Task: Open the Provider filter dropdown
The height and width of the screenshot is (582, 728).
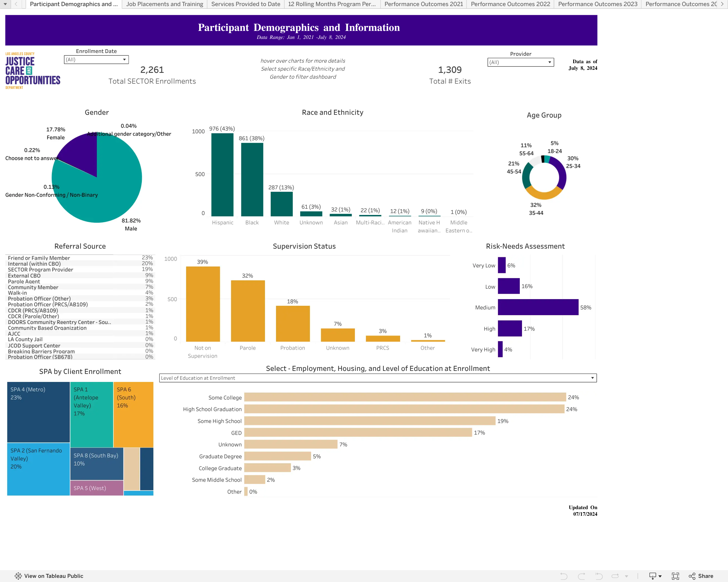Action: pos(520,62)
